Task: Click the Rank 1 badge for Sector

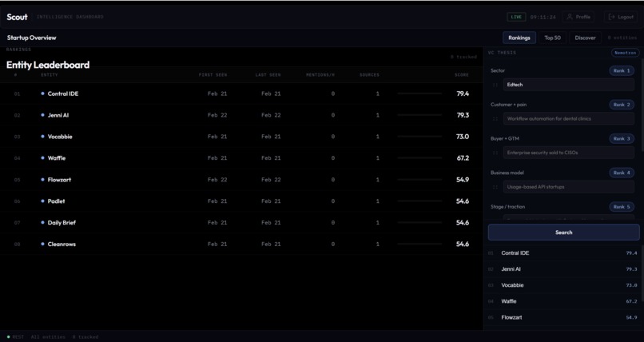Action: click(622, 70)
